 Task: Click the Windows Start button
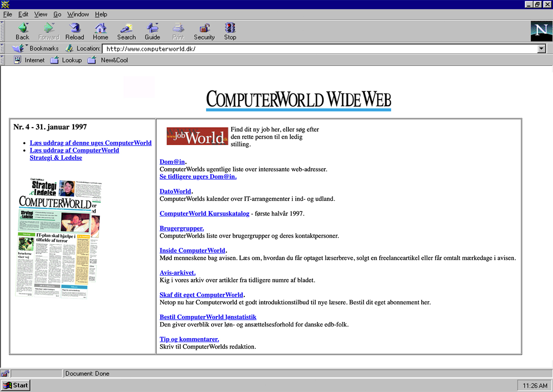(16, 385)
